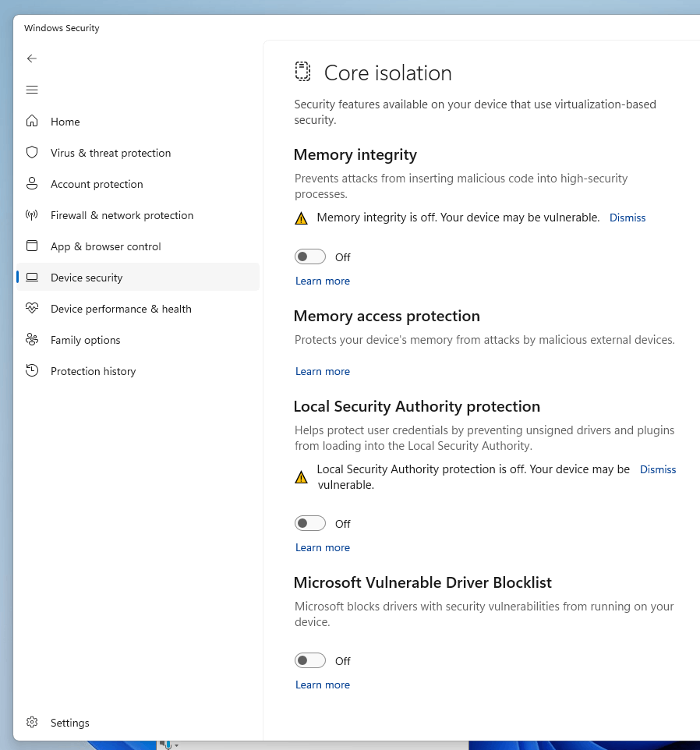Click the Account protection person icon
700x750 pixels.
[32, 184]
